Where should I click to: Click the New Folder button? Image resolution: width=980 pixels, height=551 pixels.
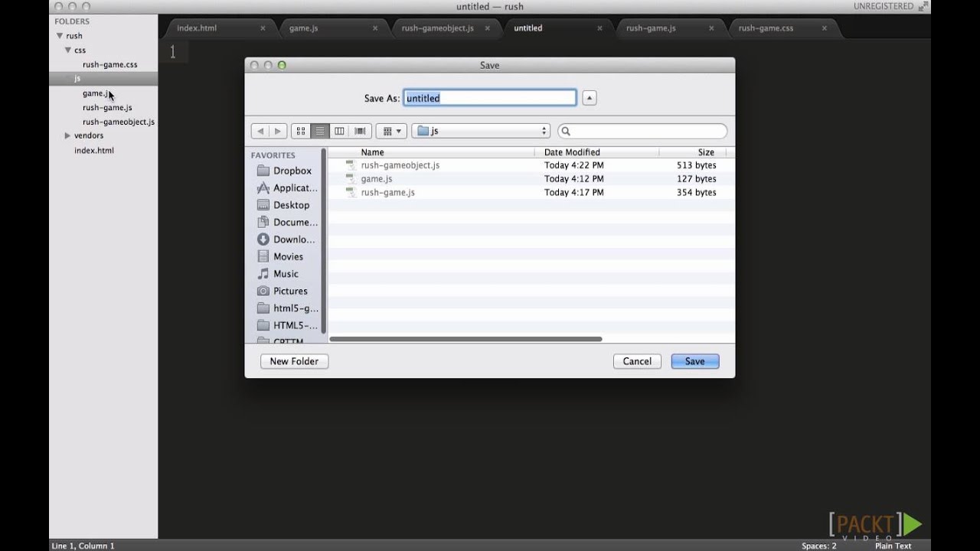point(294,361)
